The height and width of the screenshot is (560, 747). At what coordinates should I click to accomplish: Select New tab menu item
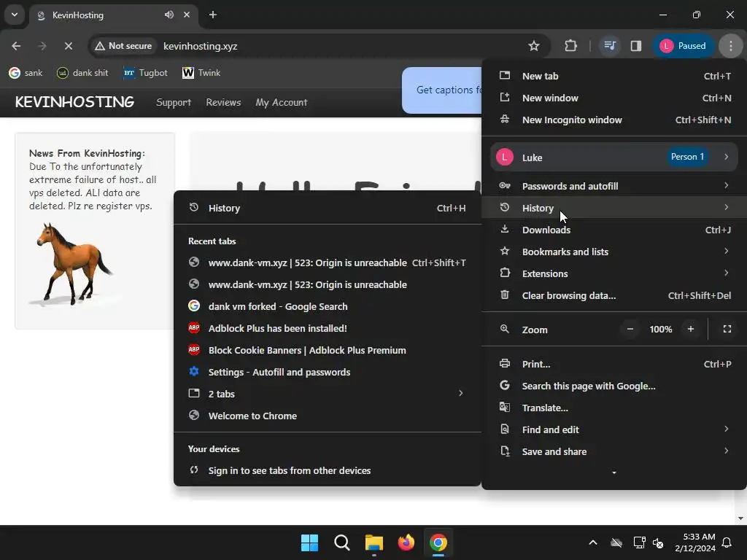coord(614,76)
